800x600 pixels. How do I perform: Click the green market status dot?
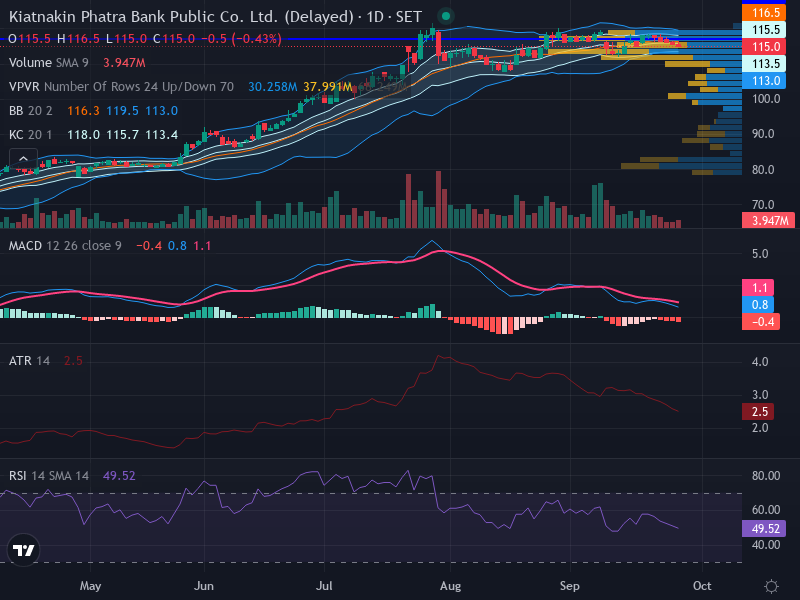[x=445, y=16]
